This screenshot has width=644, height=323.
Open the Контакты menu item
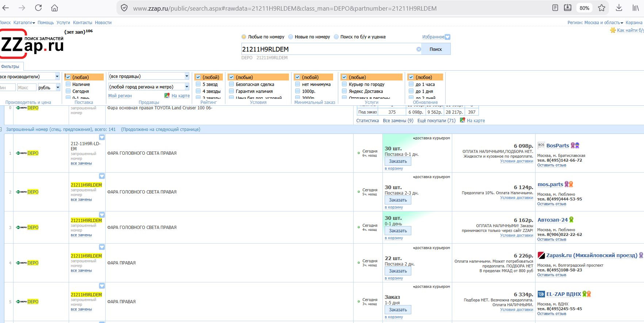coord(83,23)
